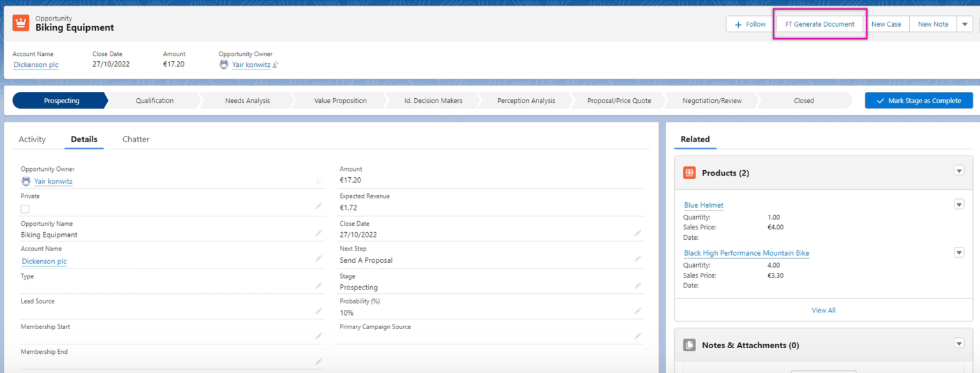Open the Dickenson plc account link
980x373 pixels.
pyautogui.click(x=35, y=64)
